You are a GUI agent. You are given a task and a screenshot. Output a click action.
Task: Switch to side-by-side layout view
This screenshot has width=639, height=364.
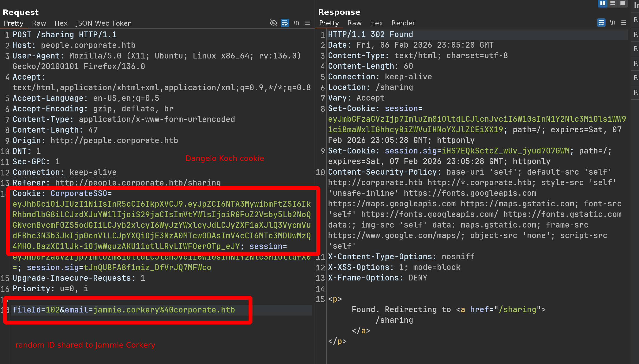tap(602, 3)
